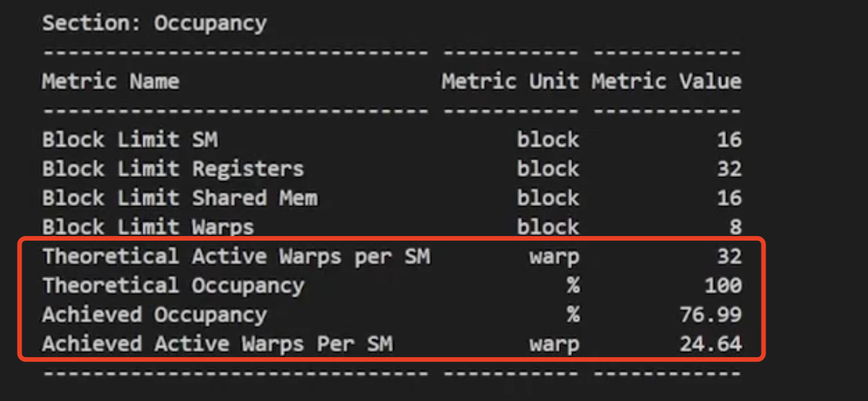Click the 'Block Limit SM' row label
The image size is (868, 401).
click(x=130, y=140)
